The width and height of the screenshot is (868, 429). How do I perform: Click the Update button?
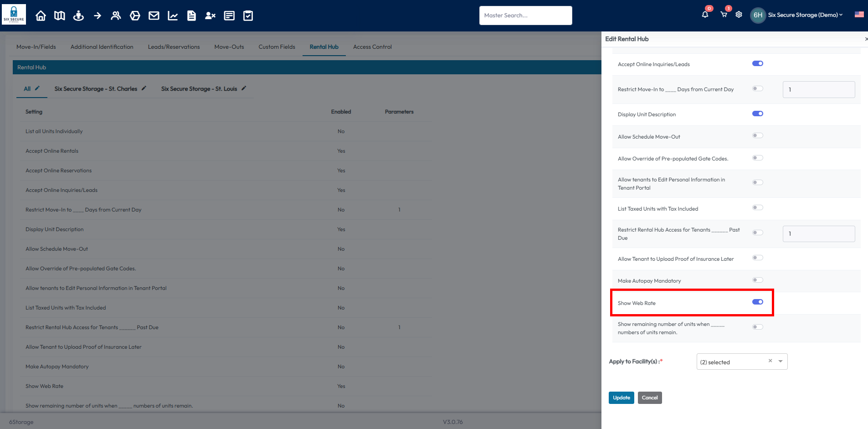[621, 398]
